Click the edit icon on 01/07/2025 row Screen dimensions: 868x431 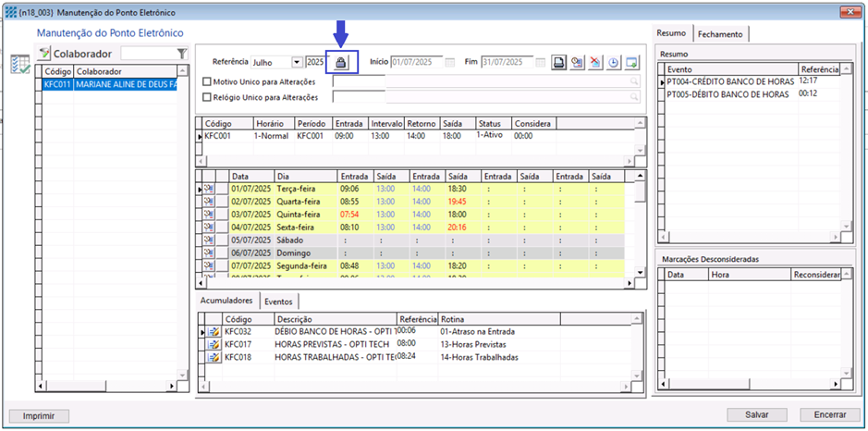pos(210,189)
